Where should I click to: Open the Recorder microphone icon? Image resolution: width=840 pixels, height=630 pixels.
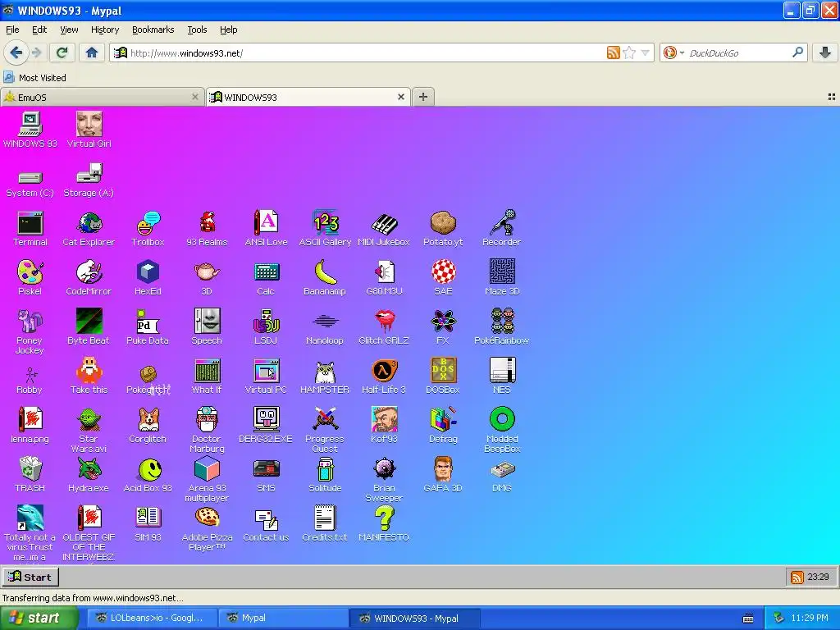(502, 228)
